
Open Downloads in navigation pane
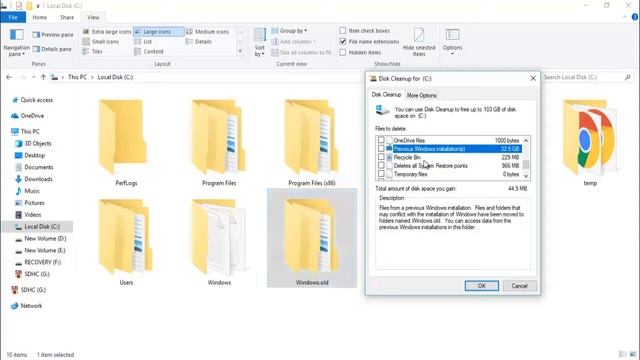[x=34, y=179]
